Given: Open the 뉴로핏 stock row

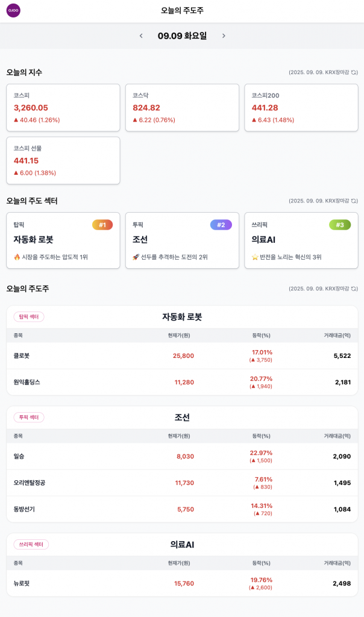Looking at the screenshot, I should pyautogui.click(x=182, y=583).
